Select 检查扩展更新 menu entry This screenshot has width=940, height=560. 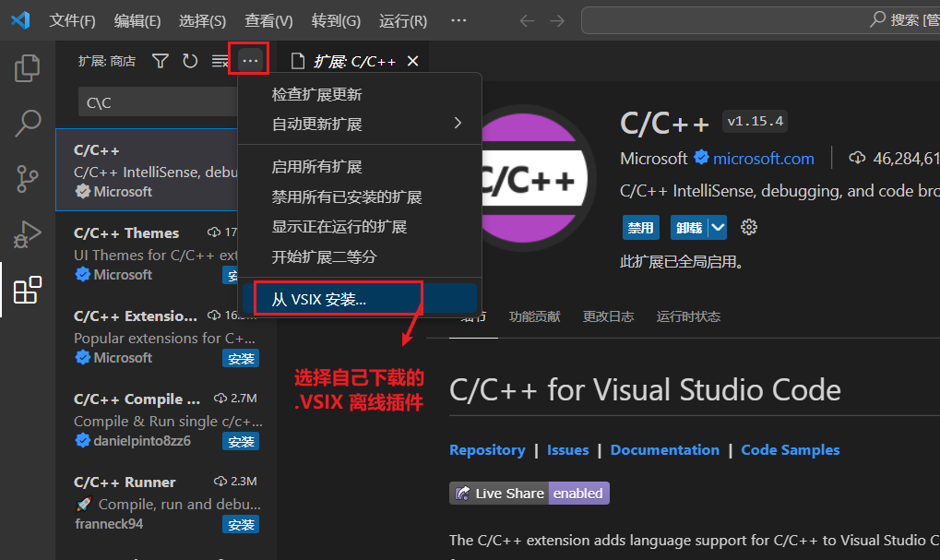360,94
